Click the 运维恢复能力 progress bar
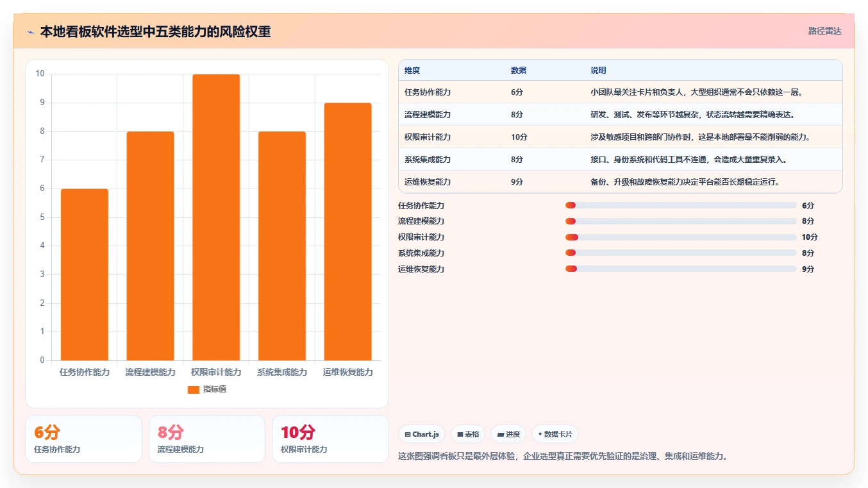Viewport: 868px width, 488px height. coord(681,269)
